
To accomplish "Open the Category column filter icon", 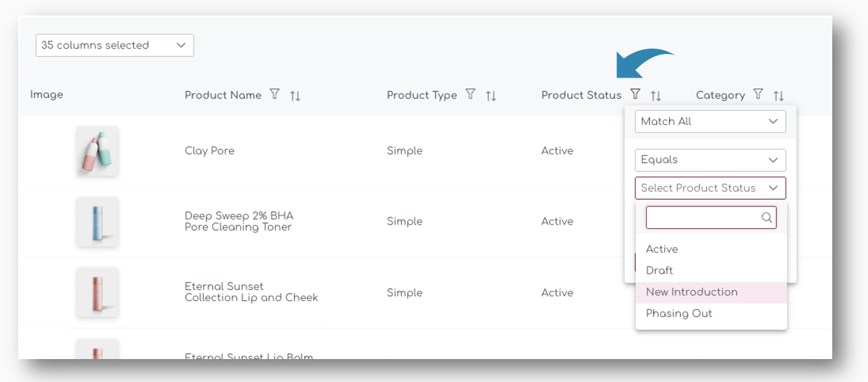I will [758, 94].
